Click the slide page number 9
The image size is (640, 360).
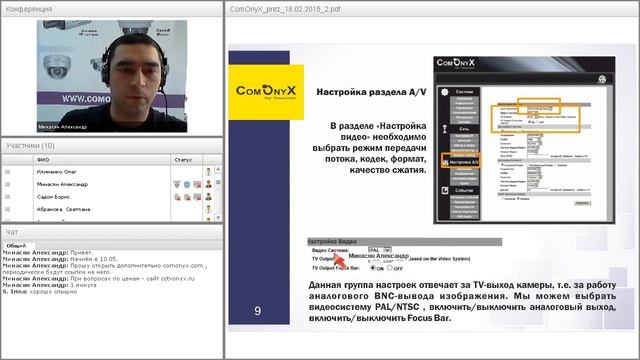coord(258,311)
